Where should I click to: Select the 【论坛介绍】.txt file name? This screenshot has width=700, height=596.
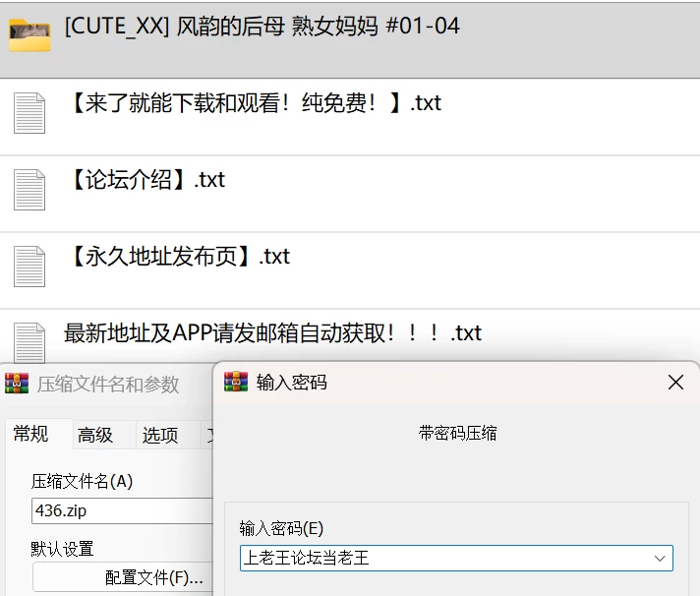click(x=147, y=180)
